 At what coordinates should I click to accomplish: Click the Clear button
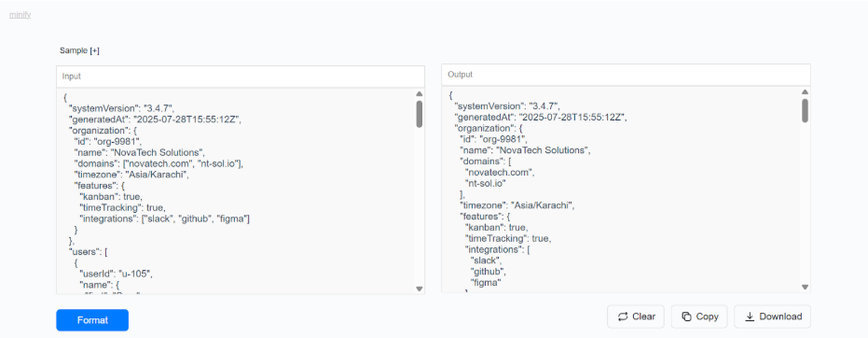637,317
